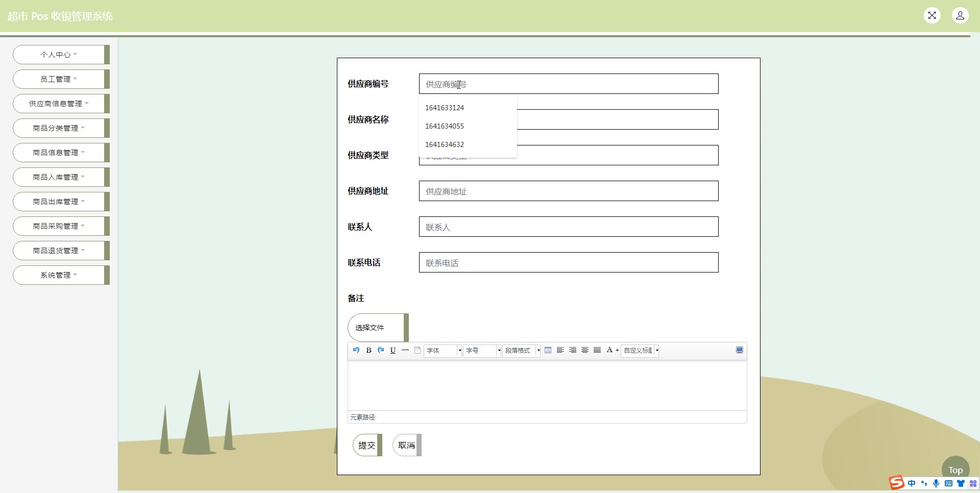Screen dimensions: 980x493
Task: Focus the 供应商编号 input field
Action: (x=569, y=84)
